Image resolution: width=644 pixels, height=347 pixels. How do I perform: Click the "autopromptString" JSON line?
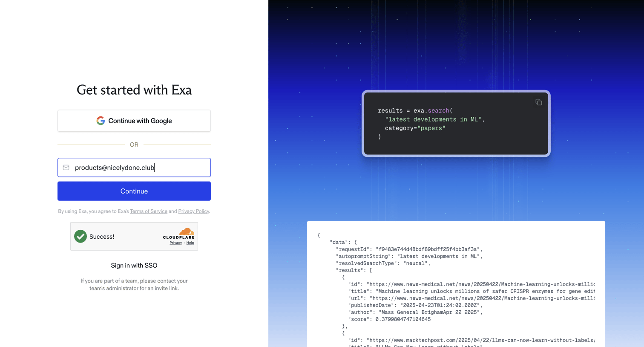[409, 256]
